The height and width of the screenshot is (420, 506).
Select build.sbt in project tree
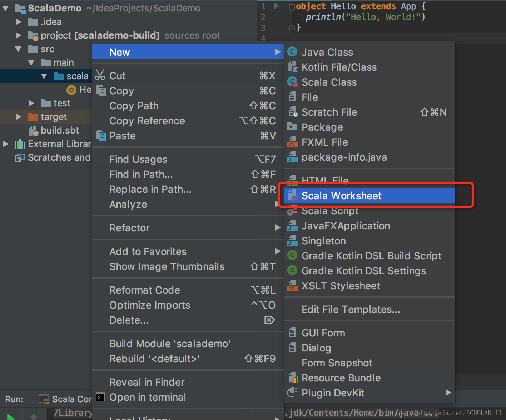click(x=60, y=130)
